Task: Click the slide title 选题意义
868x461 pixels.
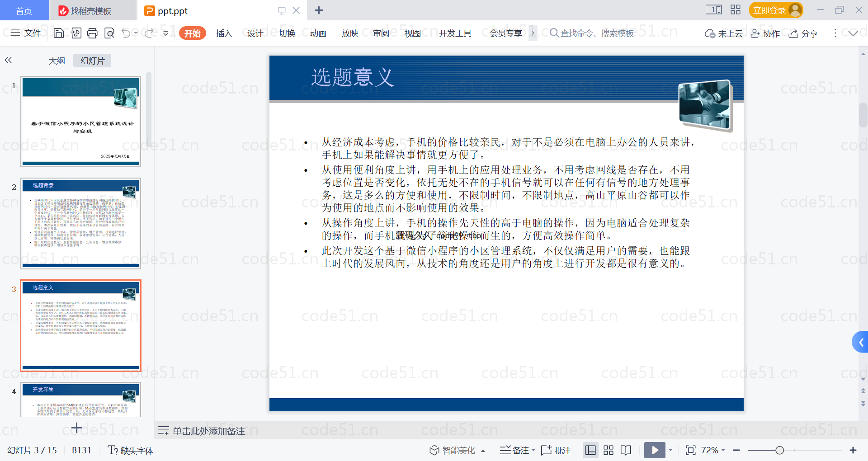Action: (x=353, y=77)
